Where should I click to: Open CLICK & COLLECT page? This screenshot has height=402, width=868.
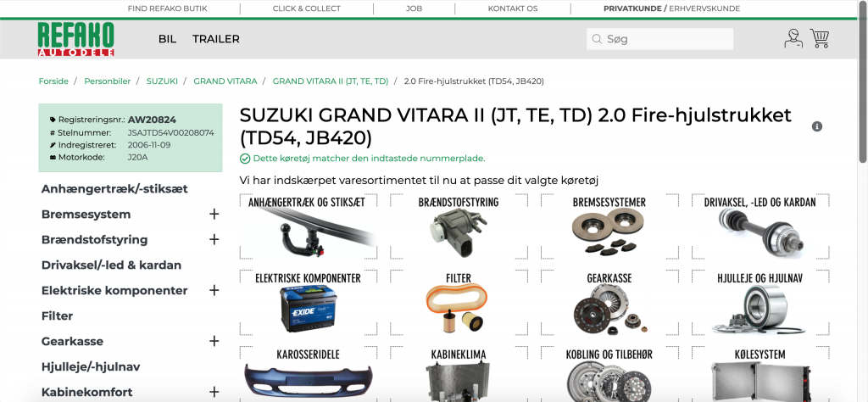pyautogui.click(x=307, y=8)
